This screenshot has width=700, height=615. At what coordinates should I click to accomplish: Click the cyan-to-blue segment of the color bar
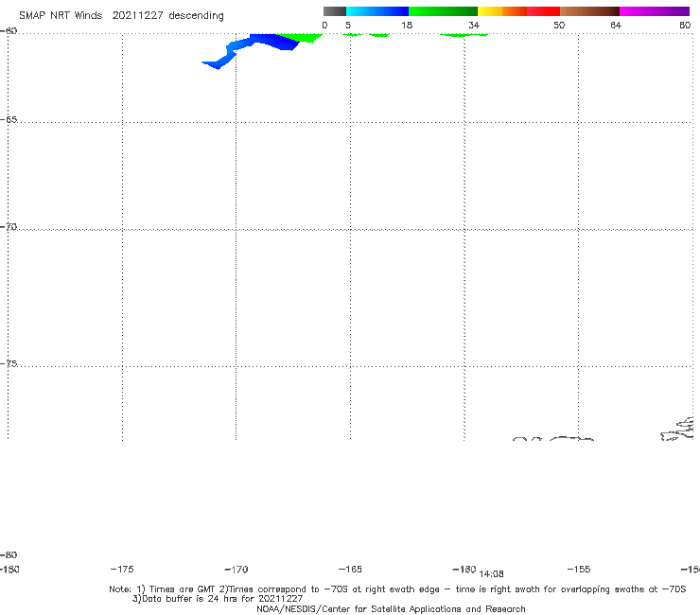(377, 11)
